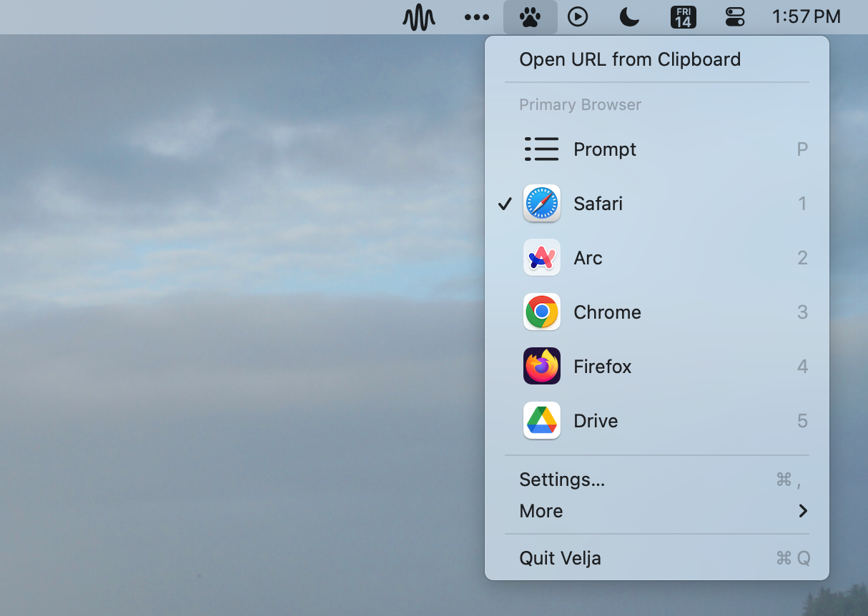Choose Open URL from Clipboard
The image size is (868, 616).
[657, 59]
